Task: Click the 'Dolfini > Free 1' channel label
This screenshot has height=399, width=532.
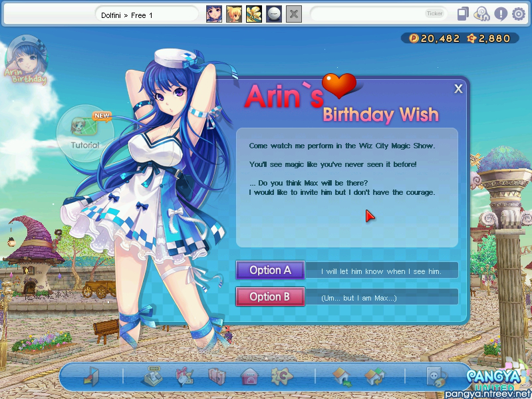Action: 127,15
